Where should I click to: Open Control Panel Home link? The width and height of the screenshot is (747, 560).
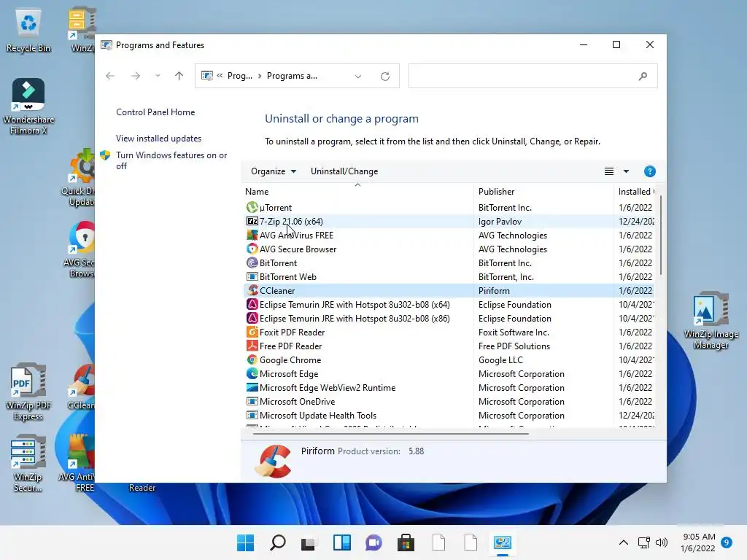155,112
